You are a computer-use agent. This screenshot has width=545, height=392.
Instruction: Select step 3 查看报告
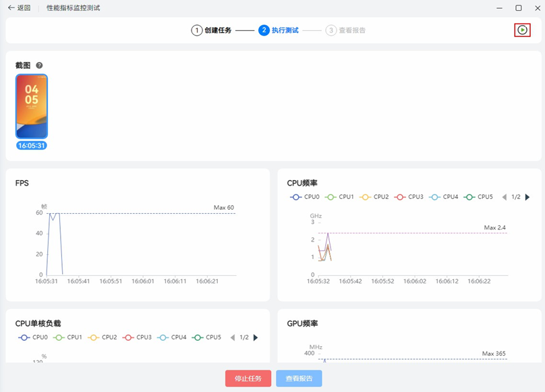pos(345,30)
